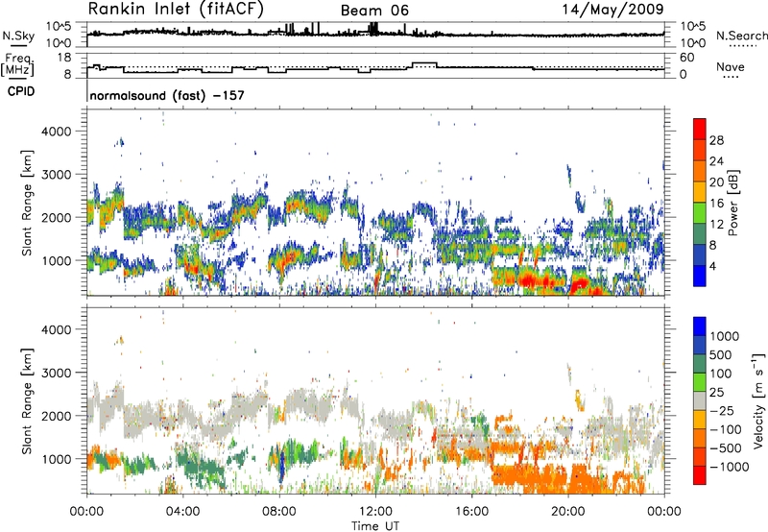Click the 'N.Sky' legend label
Screen dimensions: 768x532
[18, 36]
